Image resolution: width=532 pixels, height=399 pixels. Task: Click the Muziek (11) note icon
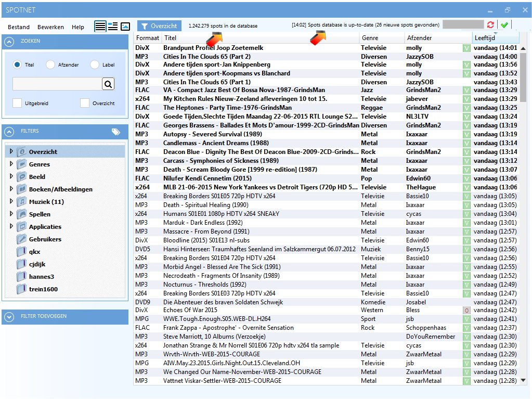coord(22,201)
